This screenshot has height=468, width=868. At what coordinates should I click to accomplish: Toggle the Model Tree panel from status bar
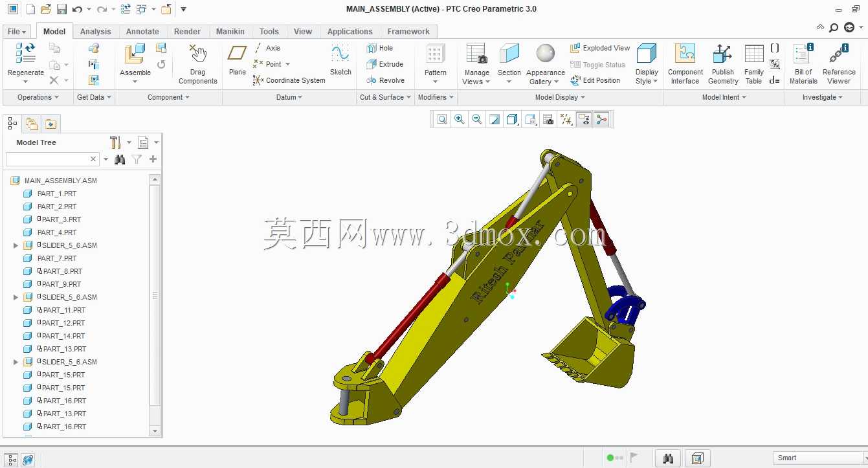click(x=12, y=460)
